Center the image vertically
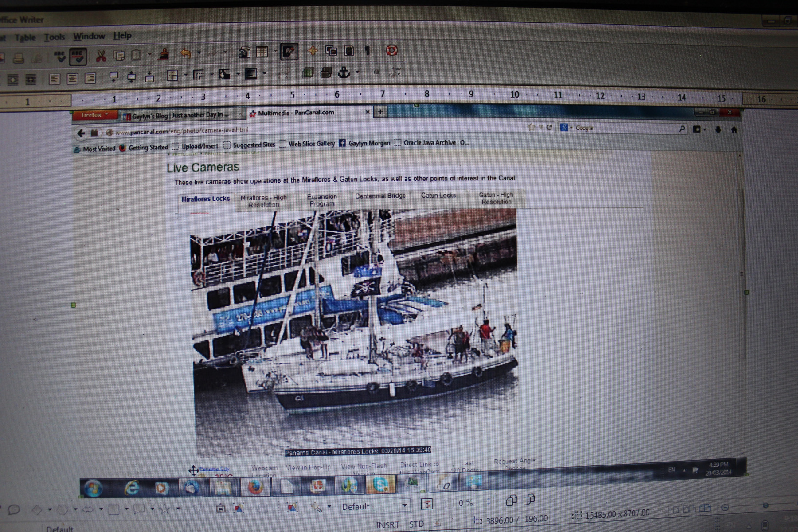This screenshot has width=798, height=532. tap(132, 77)
